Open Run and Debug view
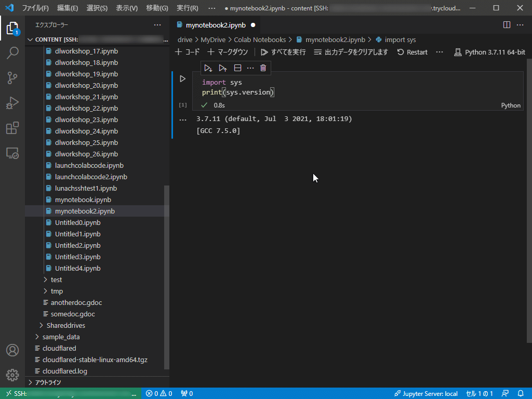This screenshot has height=399, width=532. click(x=12, y=103)
